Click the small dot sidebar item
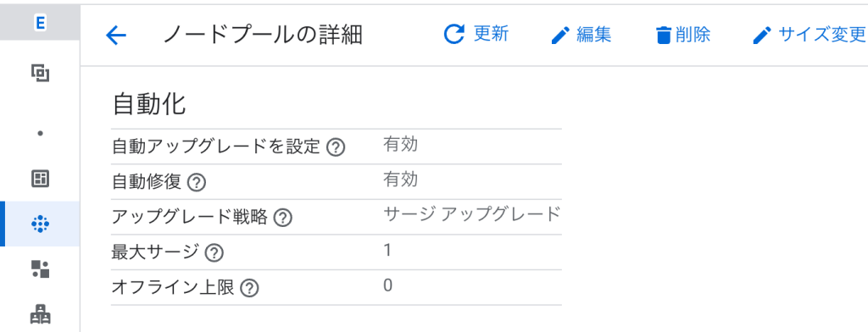The height and width of the screenshot is (332, 868). pyautogui.click(x=40, y=133)
